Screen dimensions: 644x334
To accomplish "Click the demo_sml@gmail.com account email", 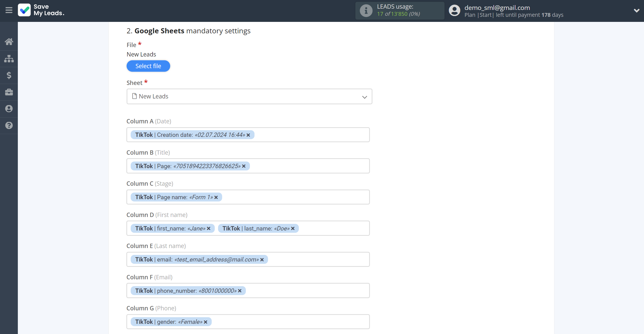I will [x=497, y=8].
